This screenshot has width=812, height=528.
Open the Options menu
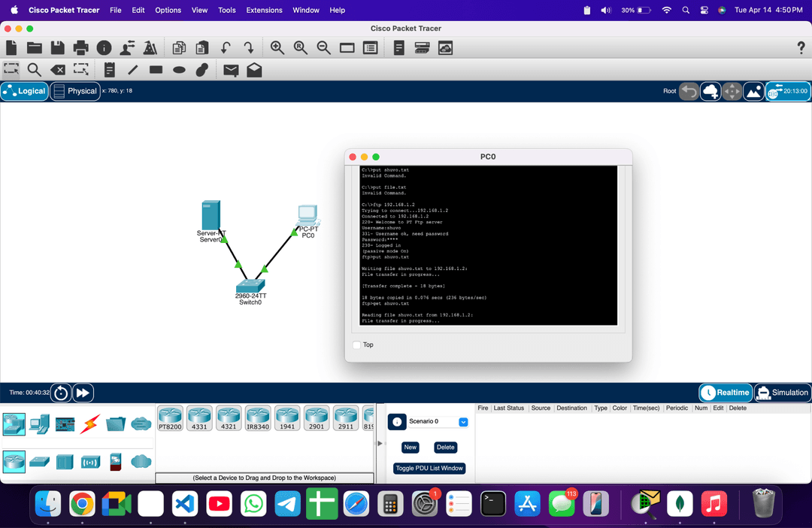click(x=168, y=10)
